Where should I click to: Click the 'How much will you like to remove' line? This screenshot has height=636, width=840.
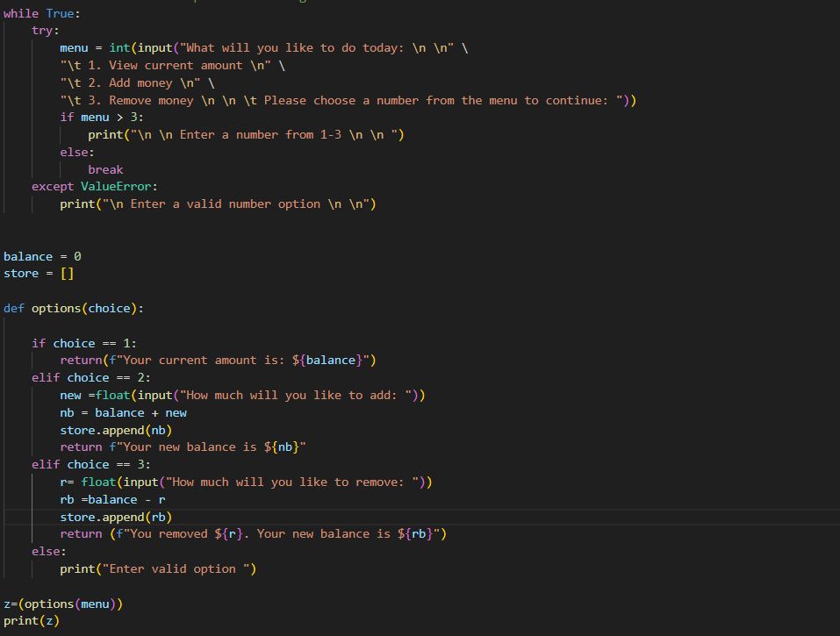click(x=246, y=482)
